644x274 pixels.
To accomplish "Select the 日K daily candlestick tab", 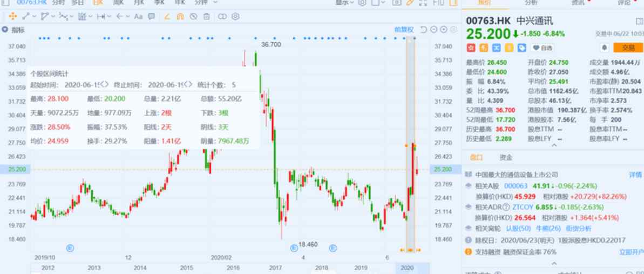I will 98,2.
